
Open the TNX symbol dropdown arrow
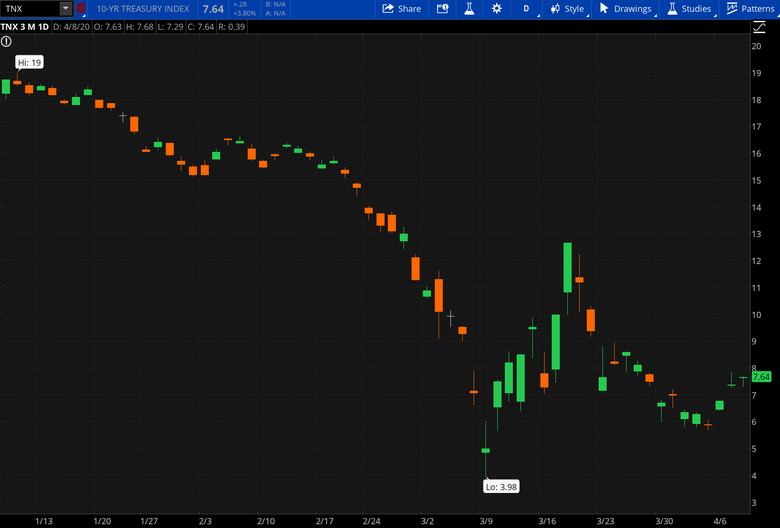66,8
